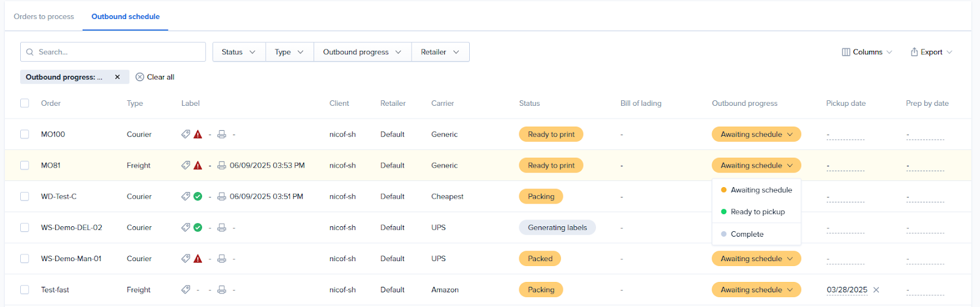
Task: Click the warning icon for WS-Demo-Man-01
Action: (198, 259)
